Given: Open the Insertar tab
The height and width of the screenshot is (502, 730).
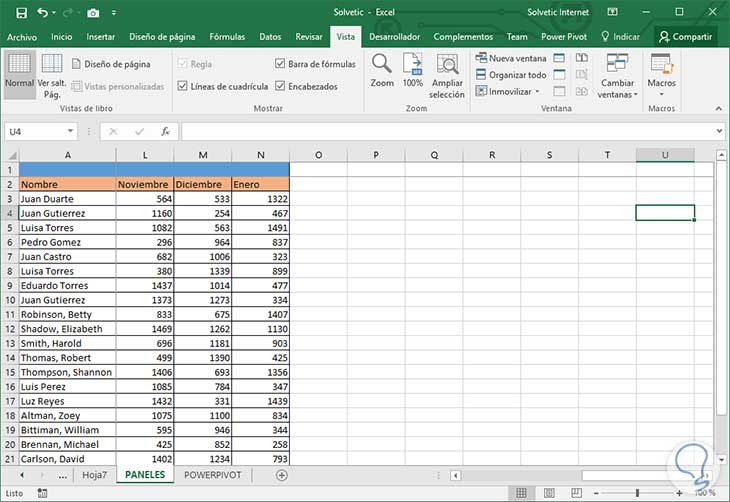Looking at the screenshot, I should click(101, 37).
